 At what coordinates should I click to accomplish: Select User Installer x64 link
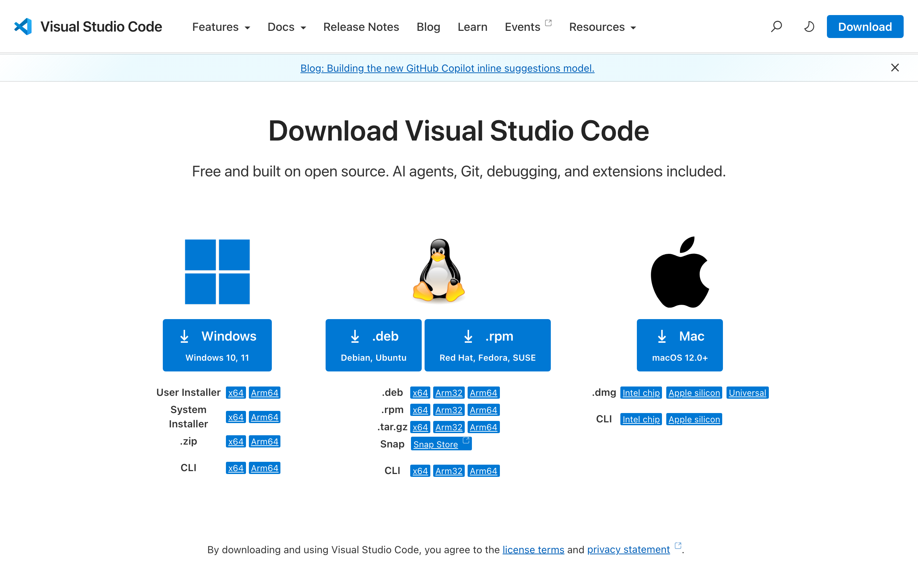coord(236,393)
